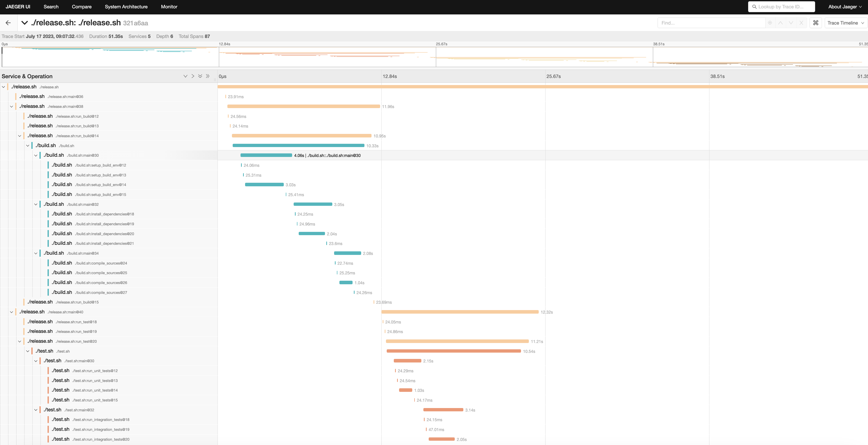The image size is (868, 445).
Task: Open keyboard shortcuts help button
Action: click(x=815, y=23)
